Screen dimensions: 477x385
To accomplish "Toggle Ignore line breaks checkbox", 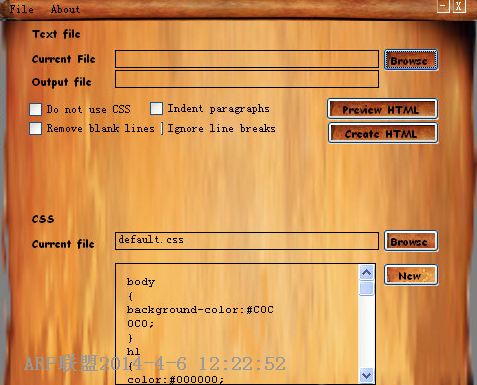I will tap(162, 129).
